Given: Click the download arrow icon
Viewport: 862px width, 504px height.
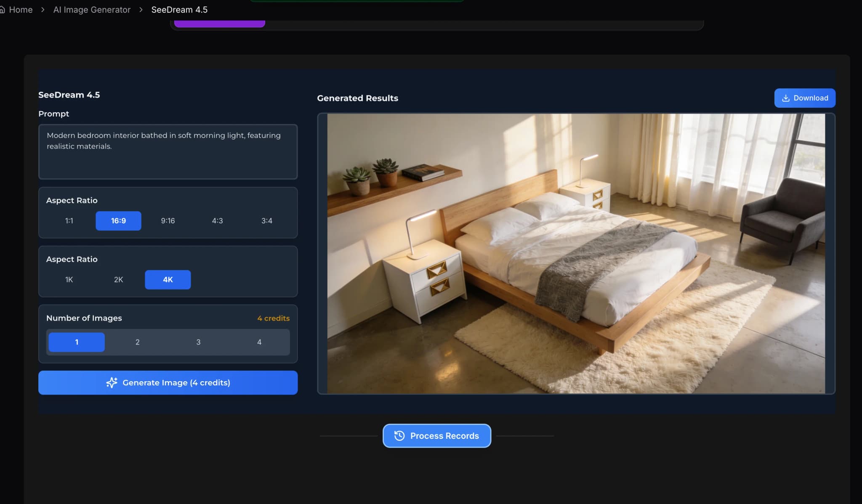Looking at the screenshot, I should 785,98.
